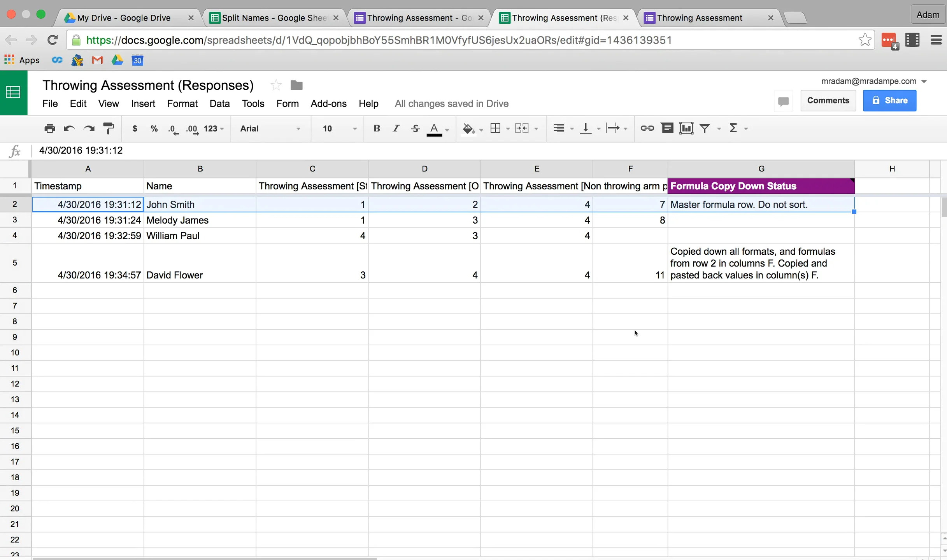947x560 pixels.
Task: Open the File menu
Action: click(50, 103)
